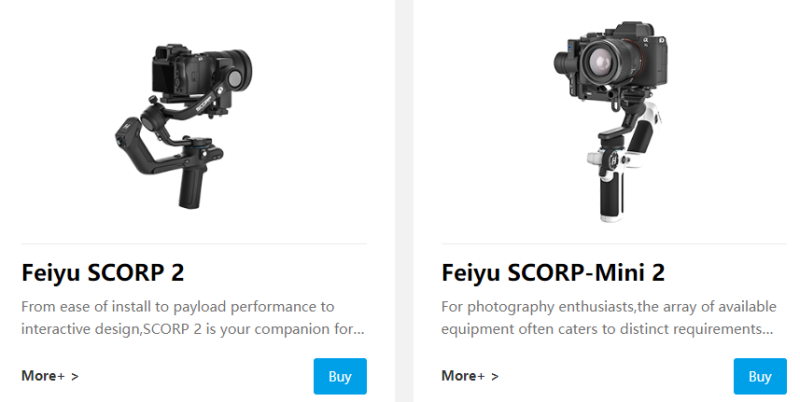The width and height of the screenshot is (800, 402).
Task: Click the arrow beside SCORP-Mini 2 More+
Action: click(495, 377)
